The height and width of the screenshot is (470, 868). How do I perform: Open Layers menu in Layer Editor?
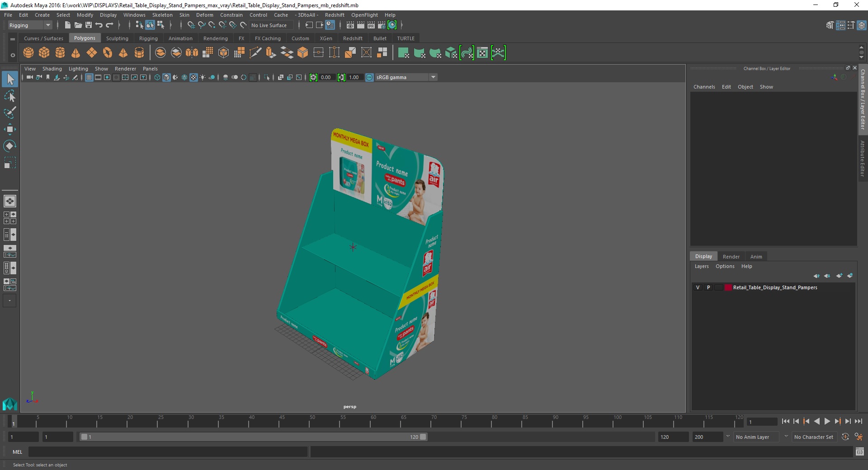point(702,266)
